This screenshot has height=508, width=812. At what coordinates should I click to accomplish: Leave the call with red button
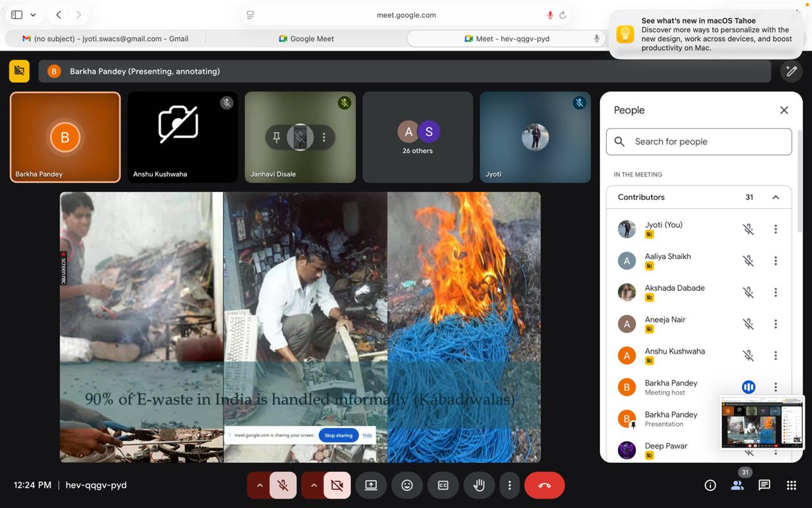click(x=544, y=485)
